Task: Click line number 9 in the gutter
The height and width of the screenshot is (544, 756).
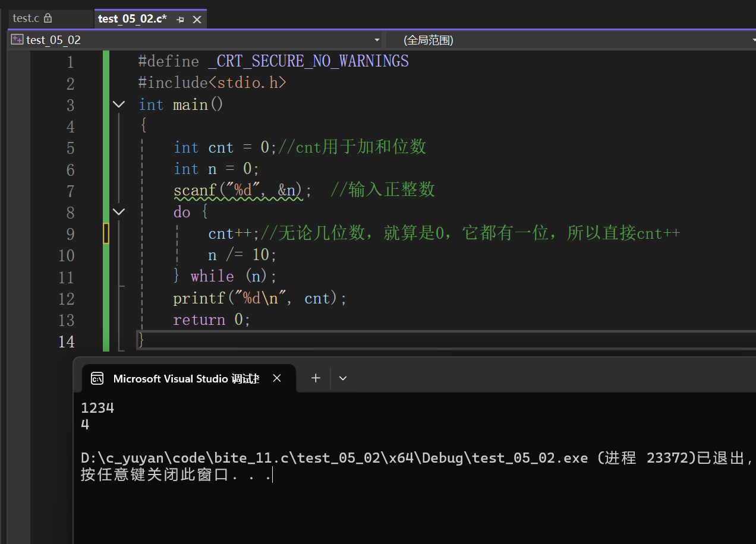Action: 70,234
